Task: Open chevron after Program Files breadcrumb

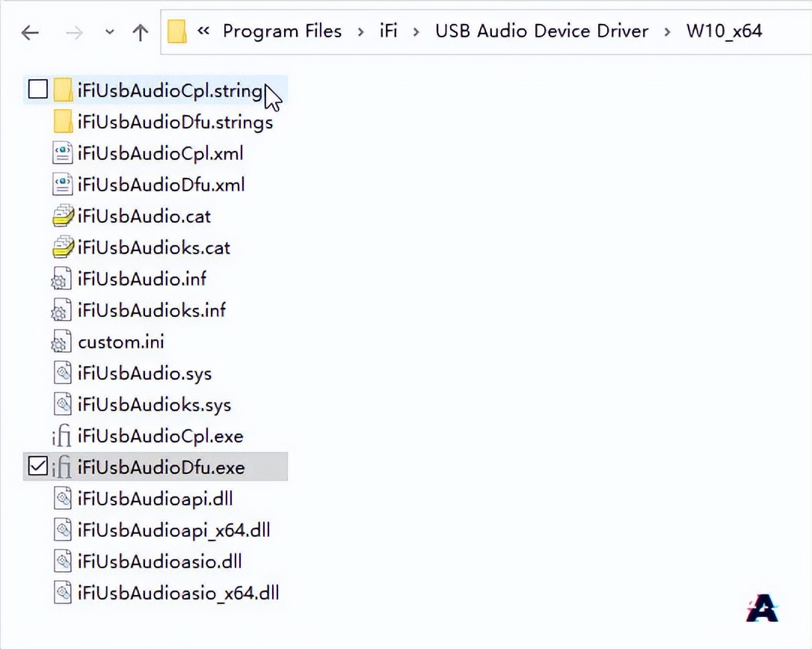Action: tap(361, 32)
